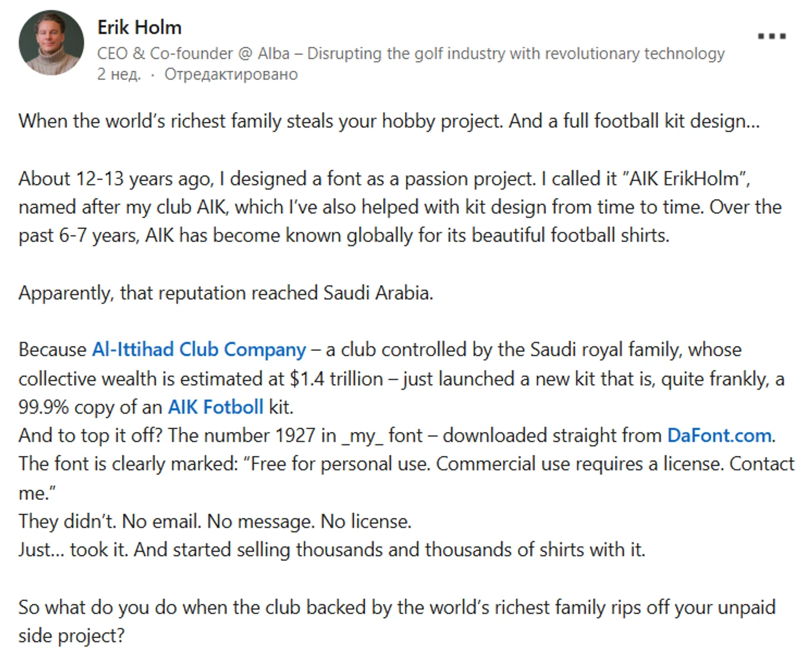Follow the Al-Ittihad Club Company link
Screen dimensions: 812x656
coord(199,350)
